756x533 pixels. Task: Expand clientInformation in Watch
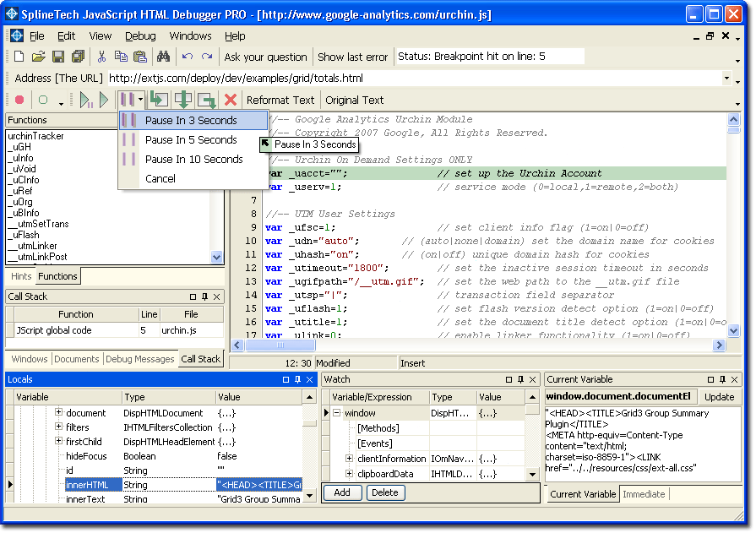[x=349, y=458]
